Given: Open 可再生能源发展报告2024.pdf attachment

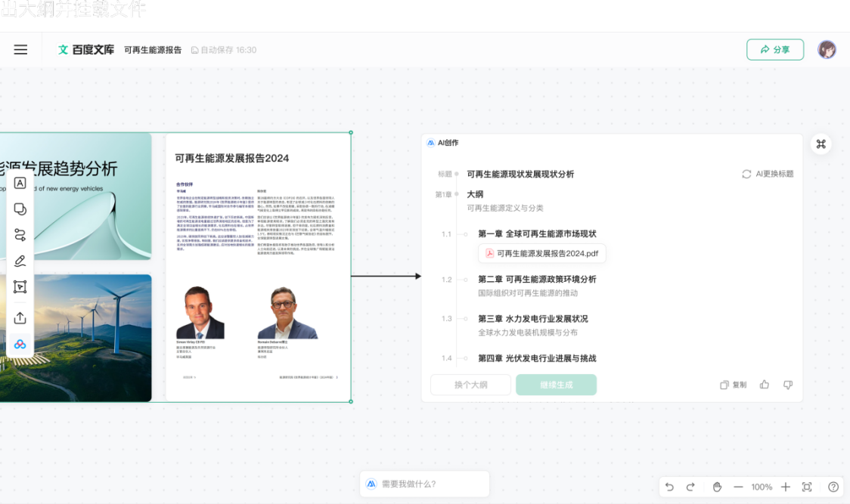Looking at the screenshot, I should [541, 253].
